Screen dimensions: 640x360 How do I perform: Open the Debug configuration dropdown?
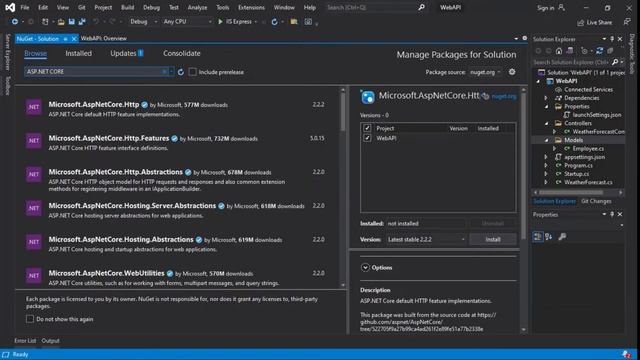pyautogui.click(x=144, y=22)
